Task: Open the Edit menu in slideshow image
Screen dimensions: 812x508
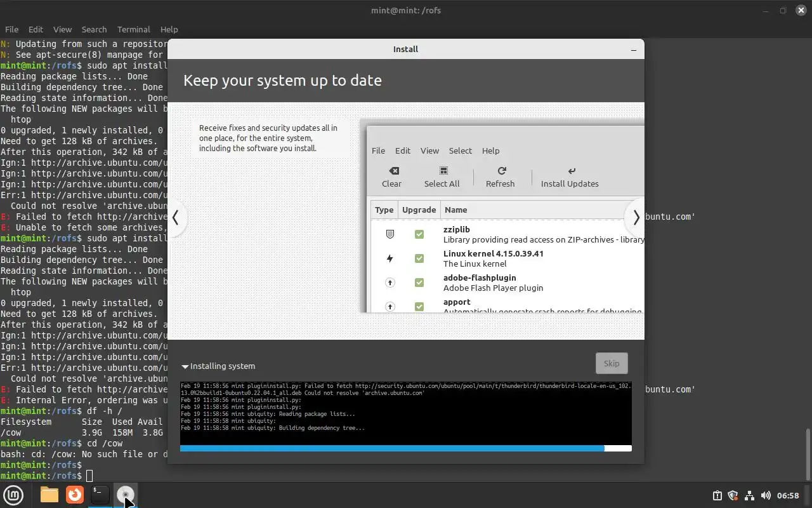Action: pyautogui.click(x=403, y=150)
